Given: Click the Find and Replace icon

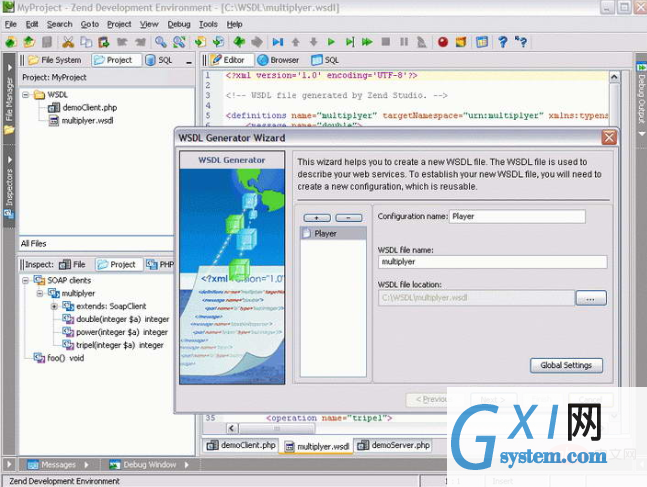Looking at the screenshot, I should click(179, 42).
